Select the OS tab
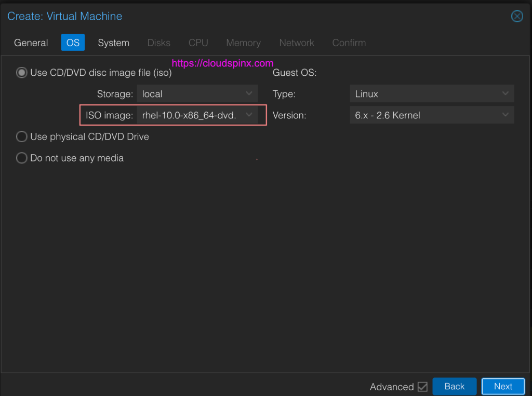The image size is (532, 396). [72, 43]
